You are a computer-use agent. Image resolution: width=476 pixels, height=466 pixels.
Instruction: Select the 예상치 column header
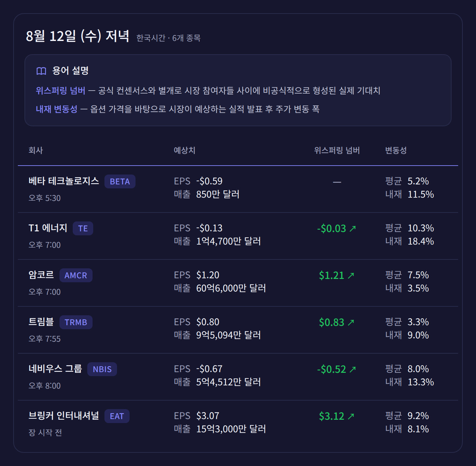click(184, 150)
